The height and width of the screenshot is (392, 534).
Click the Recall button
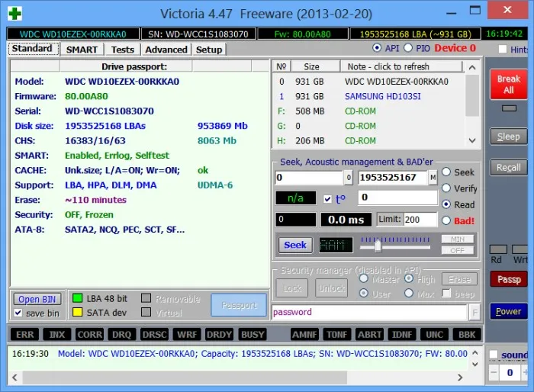click(509, 168)
